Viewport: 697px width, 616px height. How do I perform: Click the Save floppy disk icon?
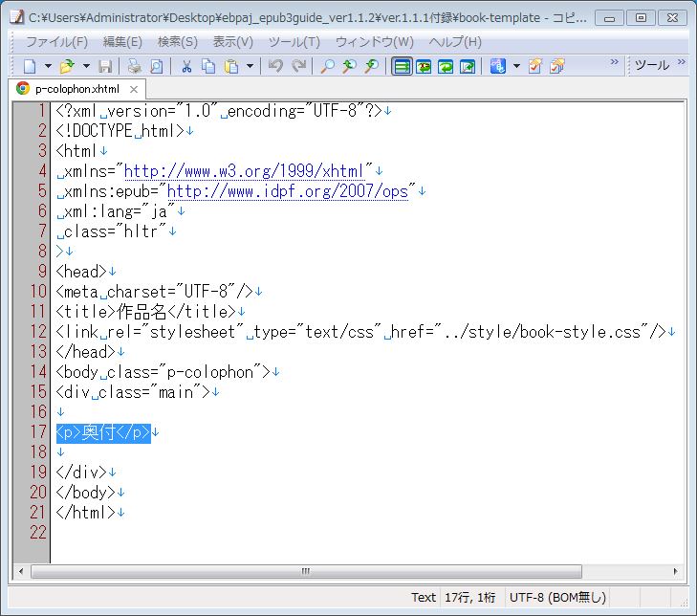(x=105, y=66)
